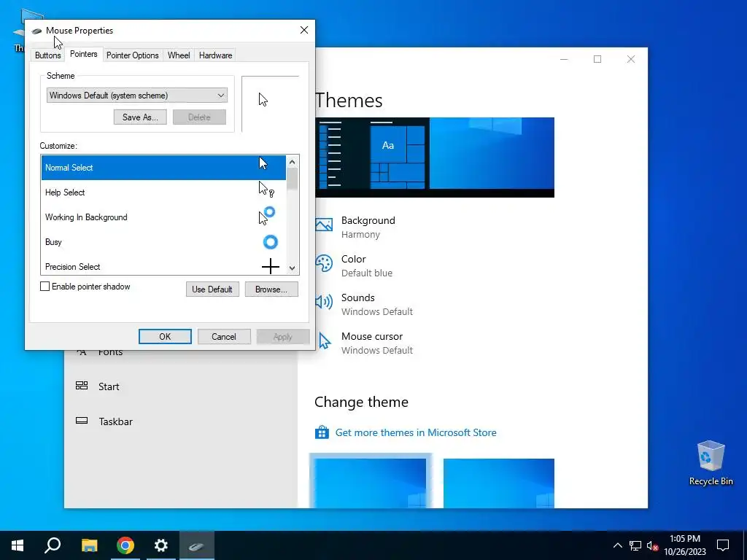Click the Help Select cursor icon

point(266,189)
